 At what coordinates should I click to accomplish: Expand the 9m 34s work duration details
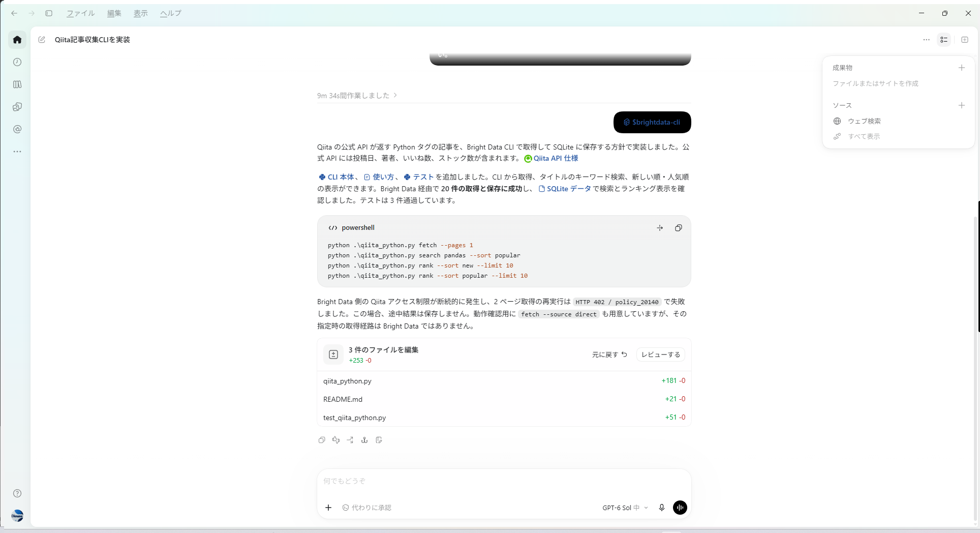click(x=357, y=96)
